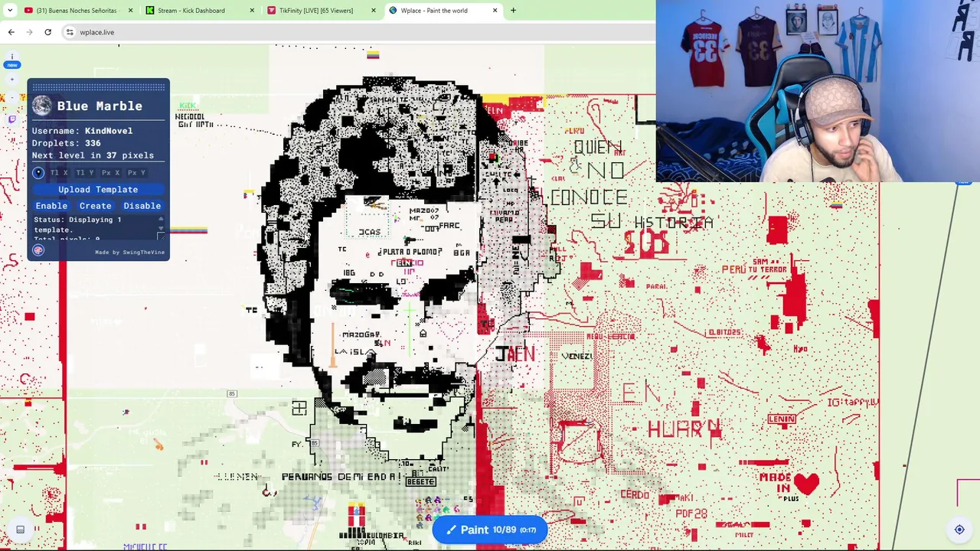Click the webcam video overlay
This screenshot has width=980, height=551.
pos(818,91)
